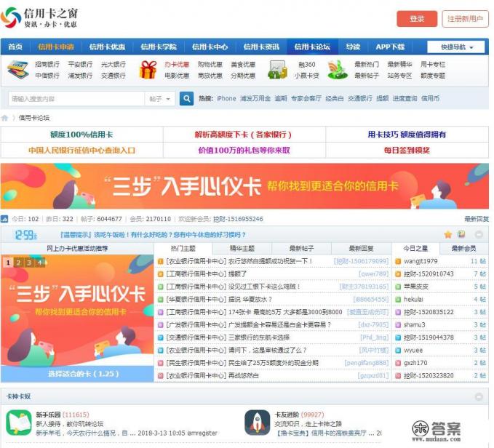Image resolution: width=494 pixels, height=448 pixels.
Task: Open the 卡友进阶 forum title link
Action: 287,415
